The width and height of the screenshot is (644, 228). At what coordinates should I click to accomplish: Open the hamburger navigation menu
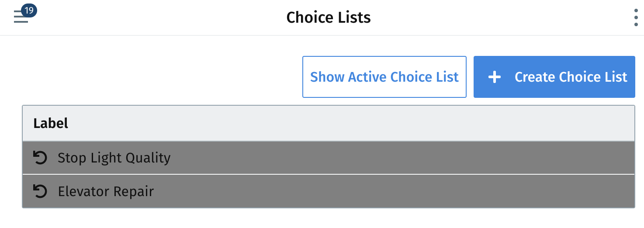click(21, 17)
